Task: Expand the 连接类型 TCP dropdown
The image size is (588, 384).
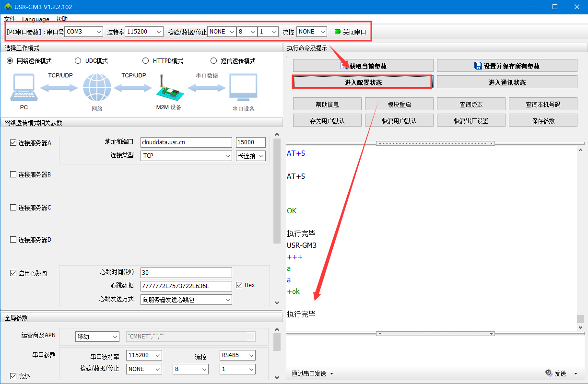Action: coord(186,156)
